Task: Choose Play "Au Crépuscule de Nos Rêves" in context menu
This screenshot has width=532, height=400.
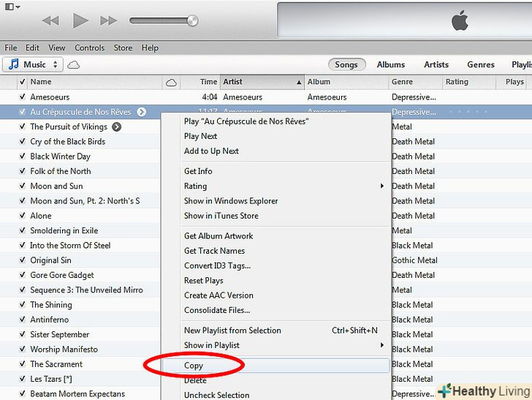Action: tap(275, 121)
